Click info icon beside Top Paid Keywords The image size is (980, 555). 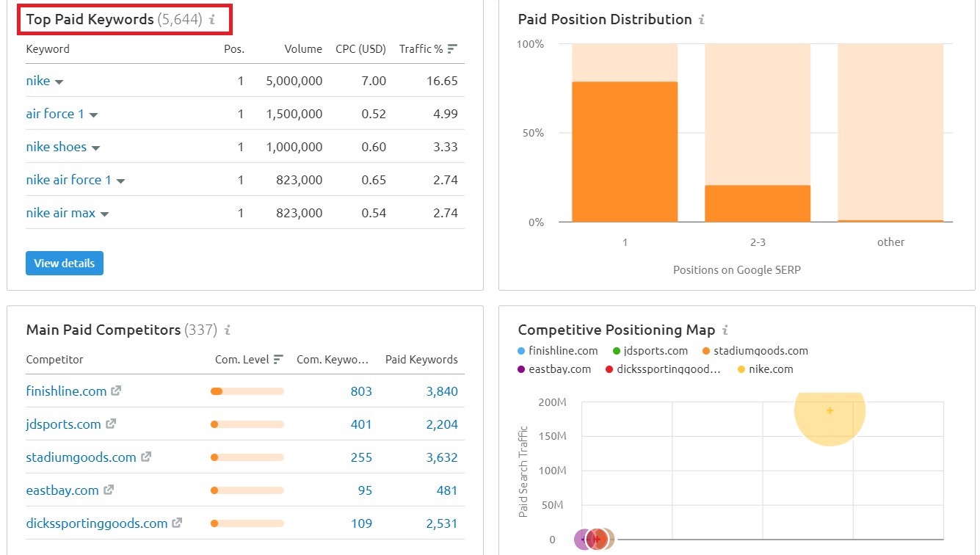(x=212, y=20)
